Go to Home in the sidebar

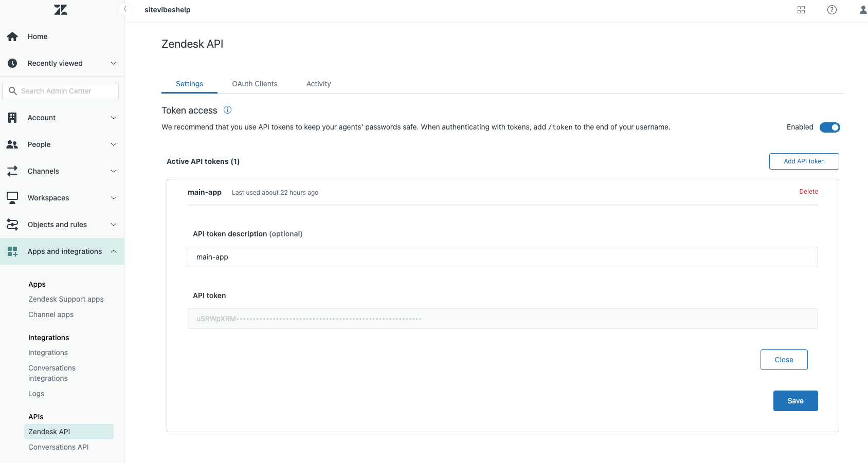click(x=38, y=36)
